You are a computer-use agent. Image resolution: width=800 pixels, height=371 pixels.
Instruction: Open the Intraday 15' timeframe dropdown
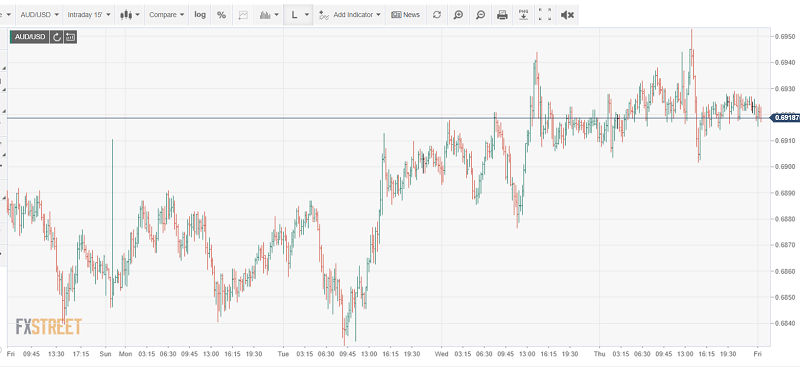tap(89, 15)
